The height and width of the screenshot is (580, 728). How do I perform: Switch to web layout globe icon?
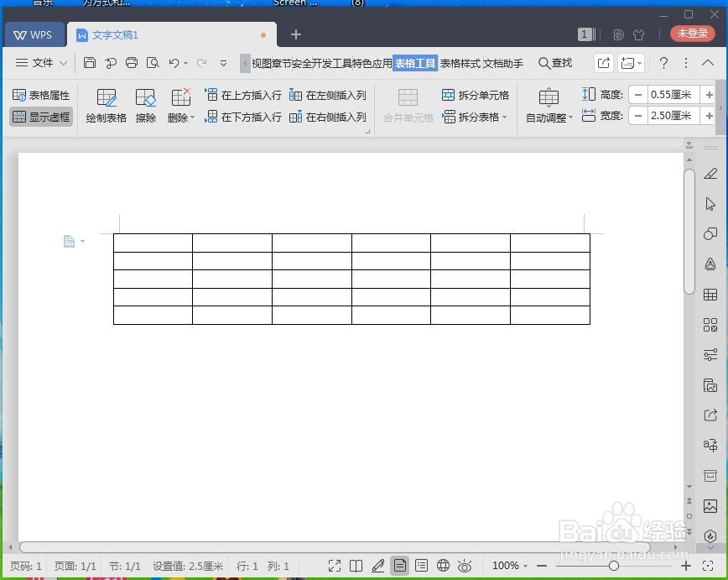tap(444, 566)
